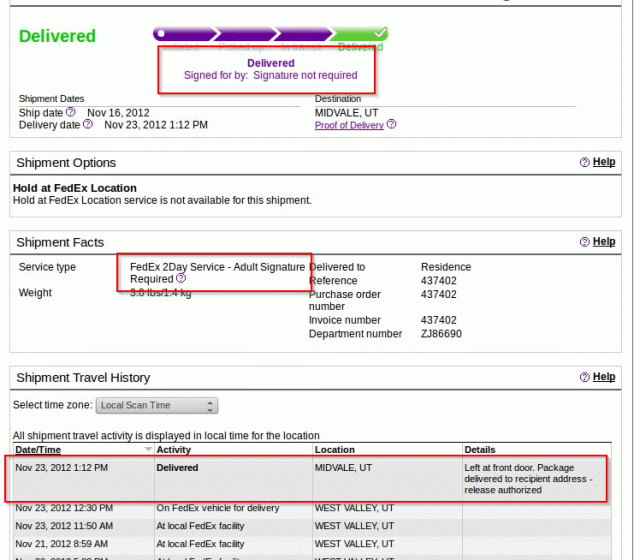Screen dimensions: 640x560
Task: Click the Delivery date help question icon
Action: (x=88, y=124)
